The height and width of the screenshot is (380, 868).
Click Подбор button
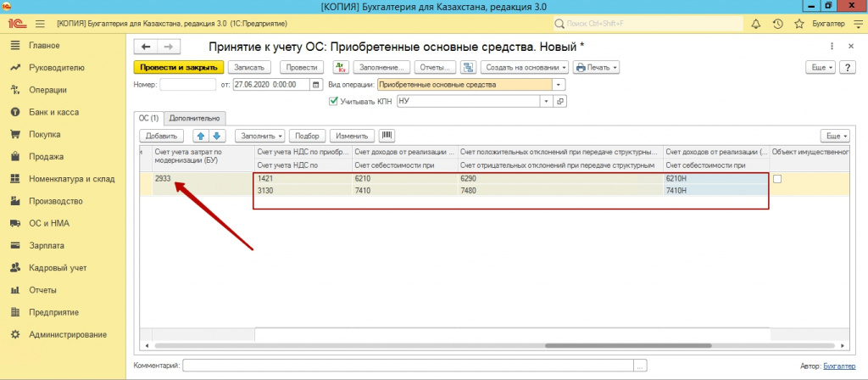[x=307, y=136]
